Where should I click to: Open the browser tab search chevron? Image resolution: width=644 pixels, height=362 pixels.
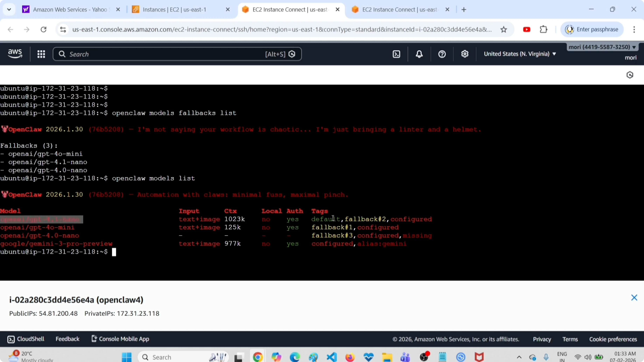point(9,9)
